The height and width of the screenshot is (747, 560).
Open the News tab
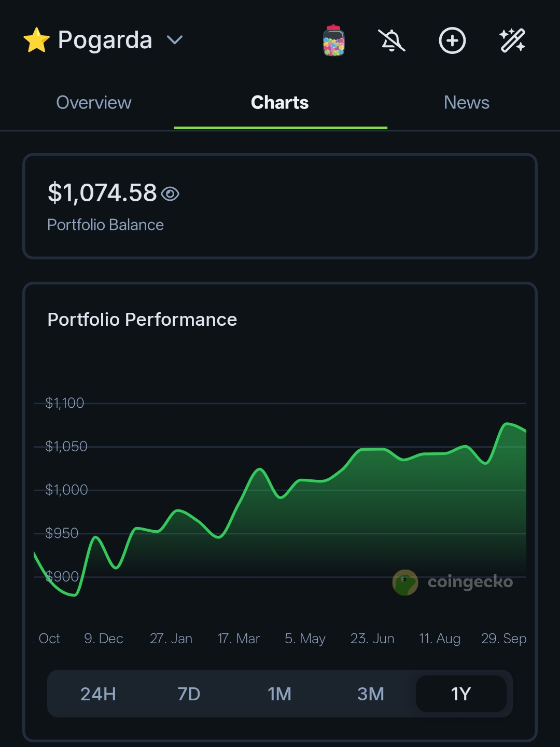click(466, 103)
